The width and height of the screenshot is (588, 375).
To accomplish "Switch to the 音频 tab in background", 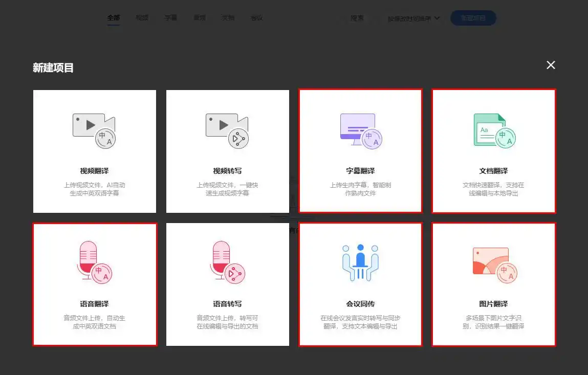I will pos(200,18).
